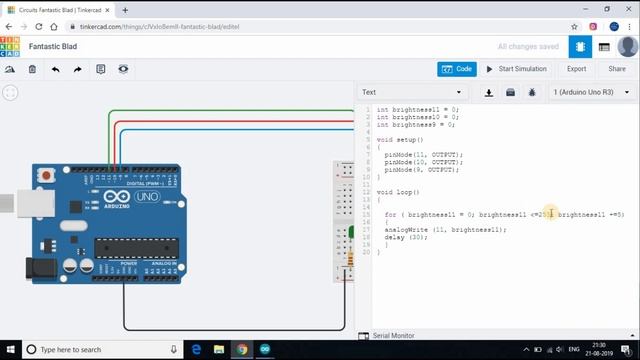Screen dimensions: 640x360
Task: Rotate the selected component
Action: (x=10, y=69)
